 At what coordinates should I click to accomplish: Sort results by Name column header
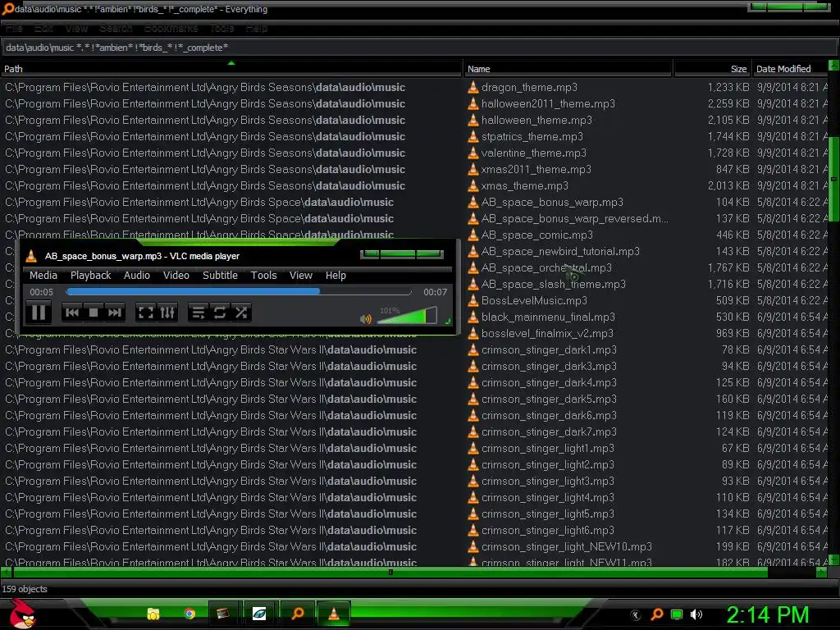[568, 69]
